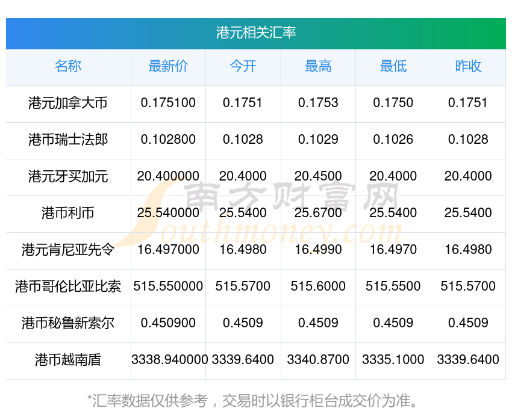The image size is (512, 420).
Task: Click the high value 20.4500
Action: (318, 176)
